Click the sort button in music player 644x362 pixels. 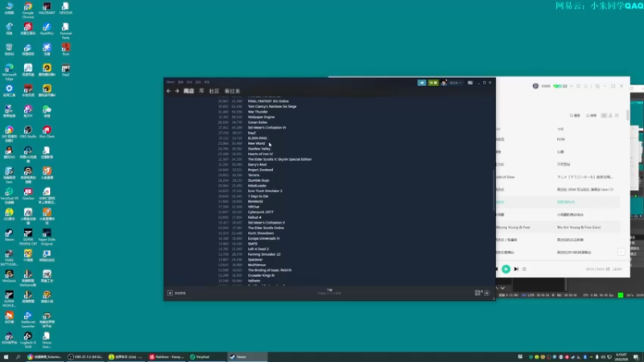591,116
